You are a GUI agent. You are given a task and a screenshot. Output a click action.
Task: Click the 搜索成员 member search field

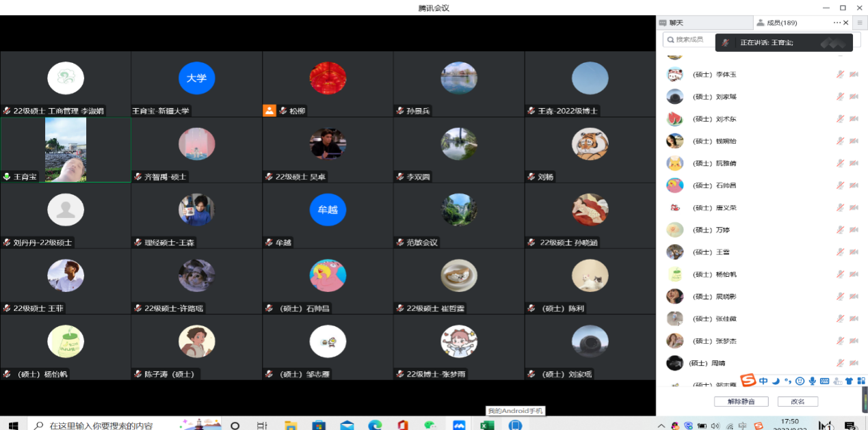pos(691,39)
